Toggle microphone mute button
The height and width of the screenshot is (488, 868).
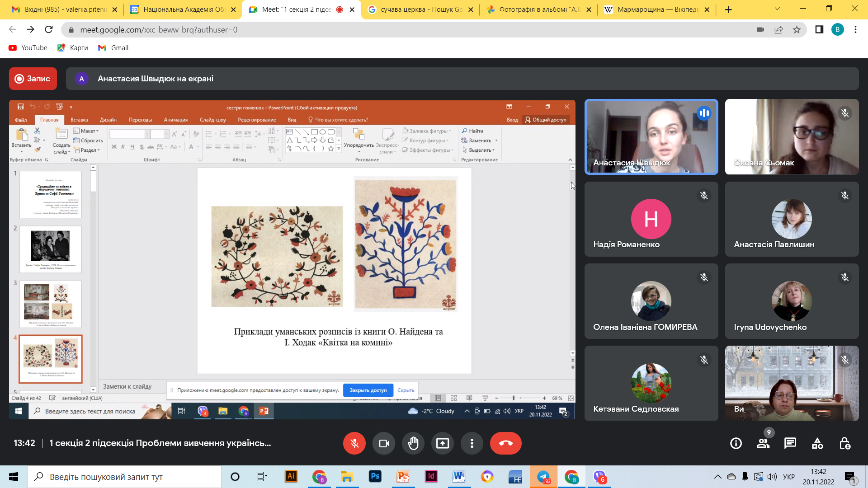pos(354,443)
